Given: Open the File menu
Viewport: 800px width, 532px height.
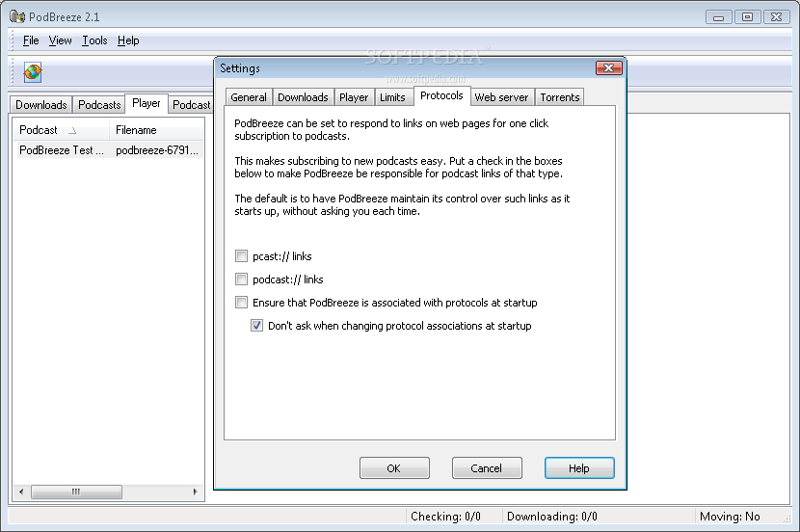Looking at the screenshot, I should point(31,40).
